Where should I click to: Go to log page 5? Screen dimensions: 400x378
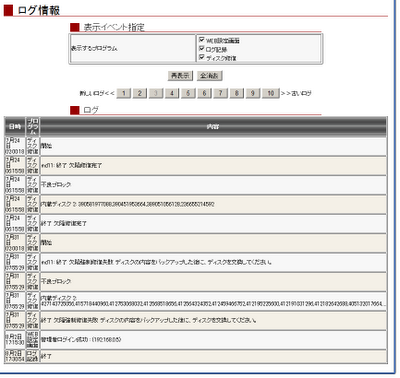188,93
